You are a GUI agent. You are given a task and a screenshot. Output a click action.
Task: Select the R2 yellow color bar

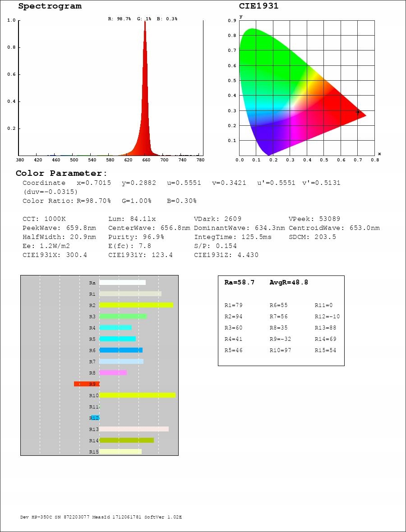tap(135, 305)
